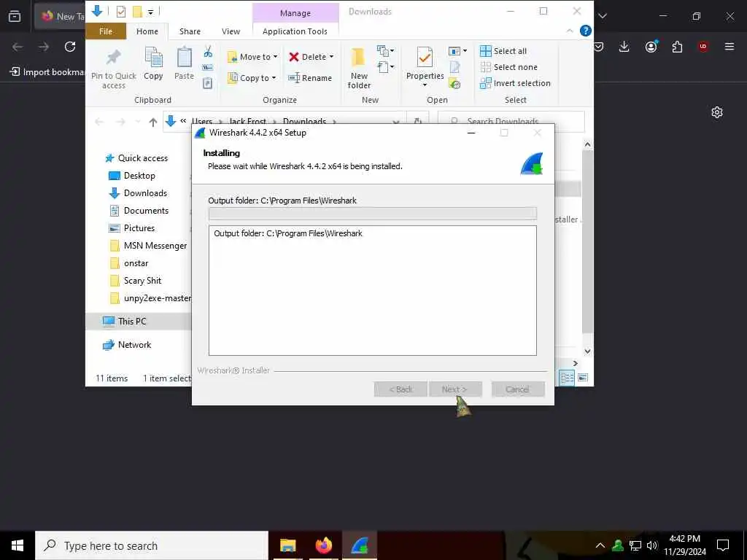Click Wireshark installer taskbar icon
The image size is (747, 560).
coord(360,545)
